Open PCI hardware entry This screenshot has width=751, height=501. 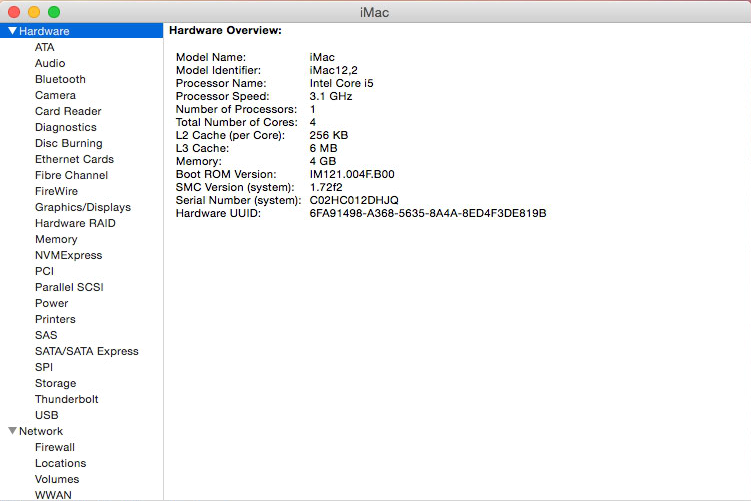(x=44, y=271)
